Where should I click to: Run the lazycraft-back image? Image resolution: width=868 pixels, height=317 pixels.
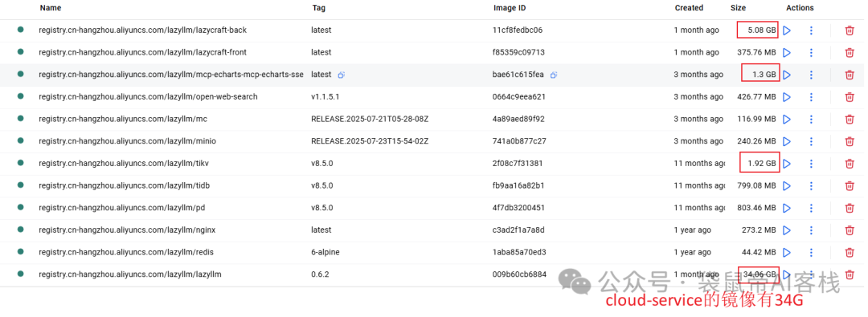pos(787,30)
